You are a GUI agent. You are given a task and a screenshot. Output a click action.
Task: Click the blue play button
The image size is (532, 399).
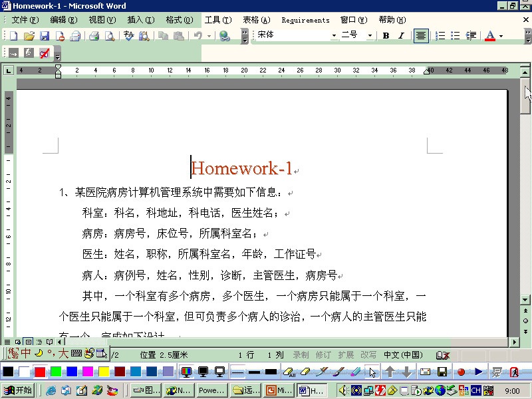(478, 372)
